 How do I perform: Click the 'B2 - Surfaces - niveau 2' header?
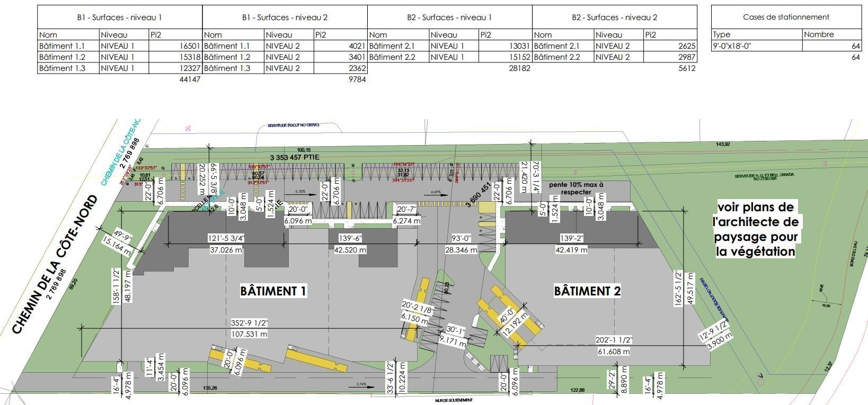click(614, 17)
